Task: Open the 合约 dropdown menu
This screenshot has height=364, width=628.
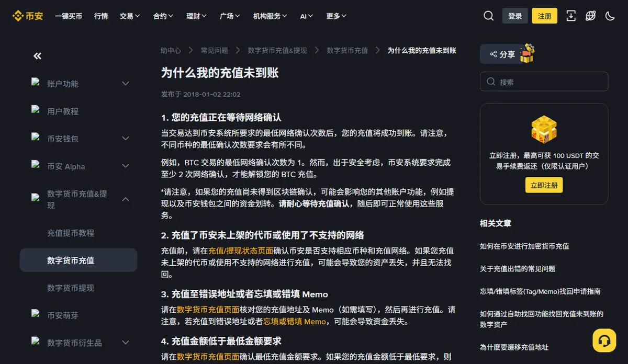Action: pos(163,16)
